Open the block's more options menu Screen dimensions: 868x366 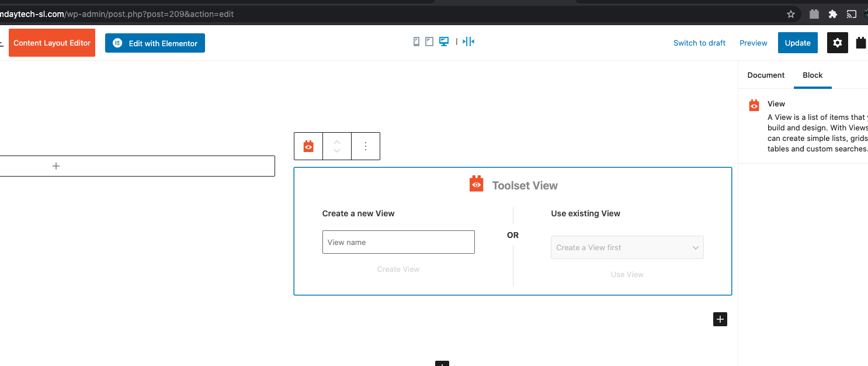pyautogui.click(x=366, y=146)
